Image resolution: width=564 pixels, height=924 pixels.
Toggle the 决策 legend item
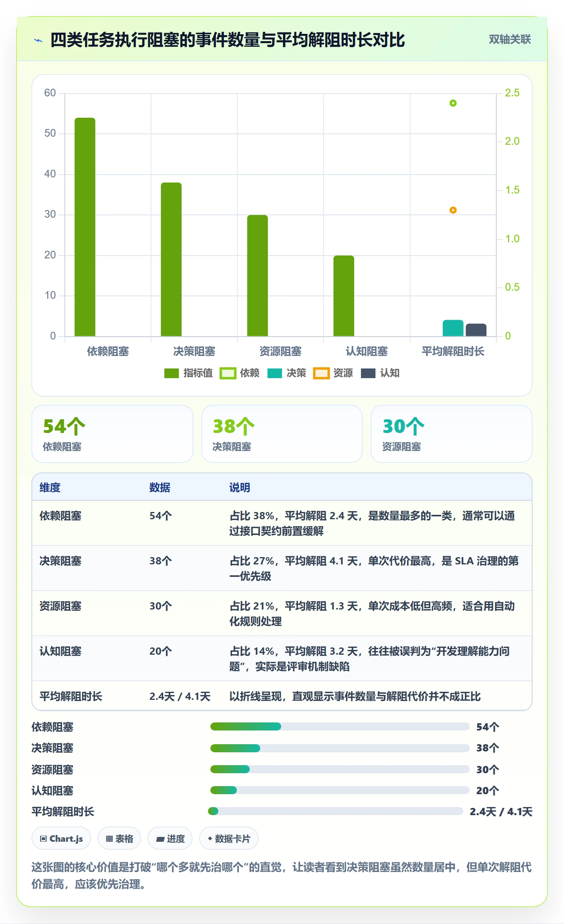coord(287,373)
